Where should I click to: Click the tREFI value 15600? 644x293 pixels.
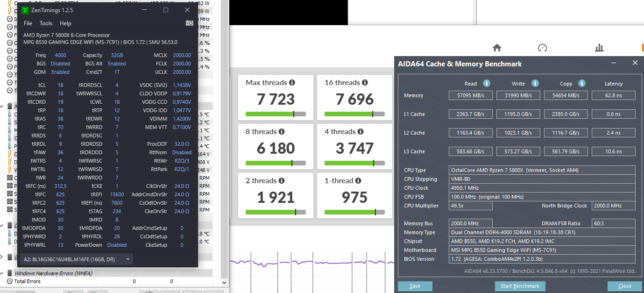click(117, 194)
